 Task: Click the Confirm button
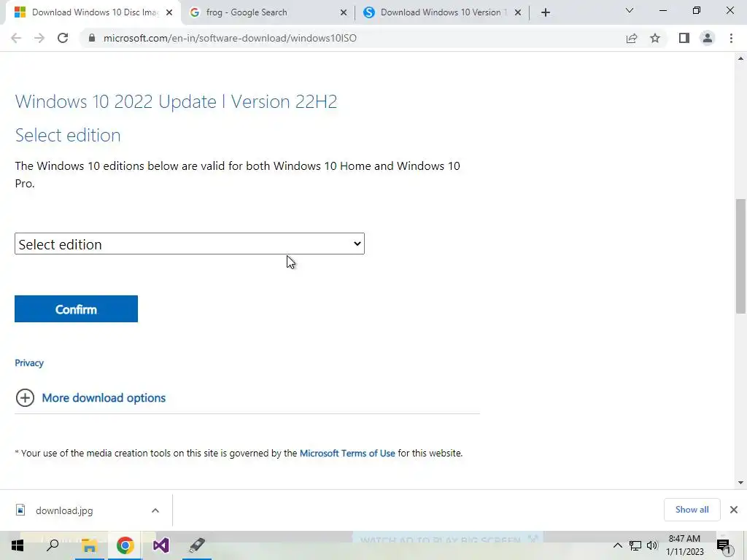tap(76, 309)
